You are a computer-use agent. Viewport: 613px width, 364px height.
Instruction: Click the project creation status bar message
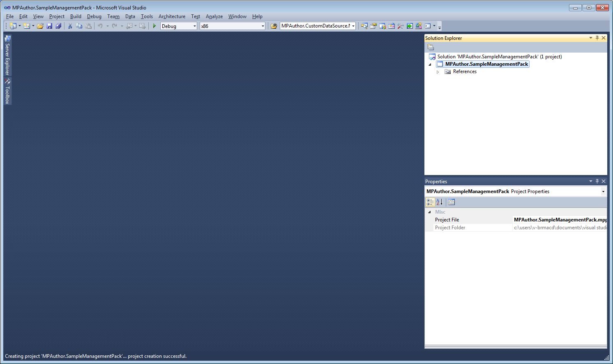pyautogui.click(x=96, y=356)
